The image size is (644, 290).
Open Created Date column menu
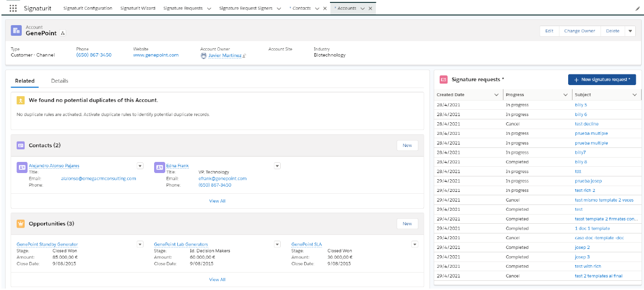[x=496, y=95]
